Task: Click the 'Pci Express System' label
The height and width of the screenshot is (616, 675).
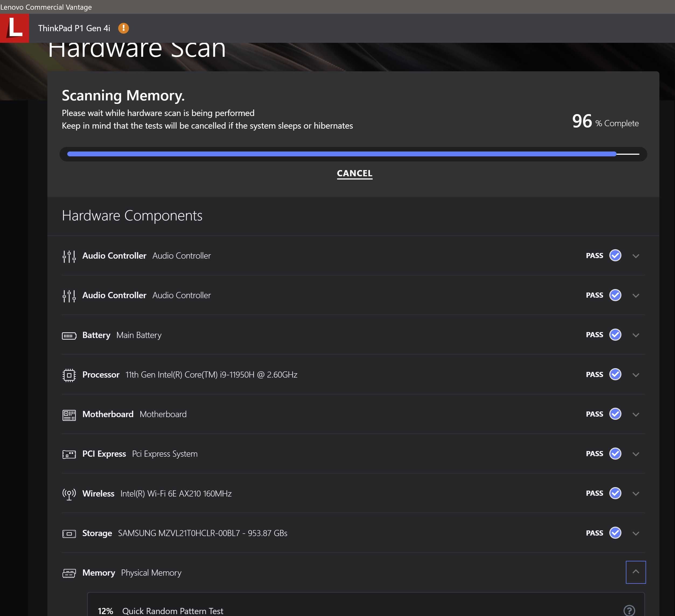Action: (165, 454)
